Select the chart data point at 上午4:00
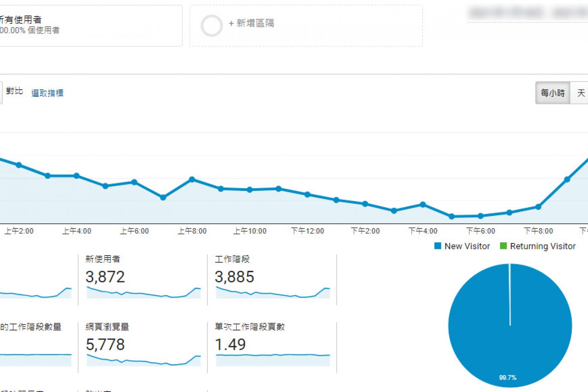 (76, 176)
